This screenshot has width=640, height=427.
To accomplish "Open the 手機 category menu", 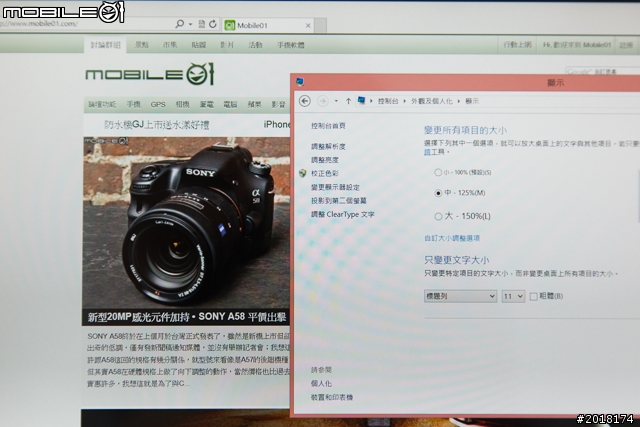I will [x=133, y=105].
